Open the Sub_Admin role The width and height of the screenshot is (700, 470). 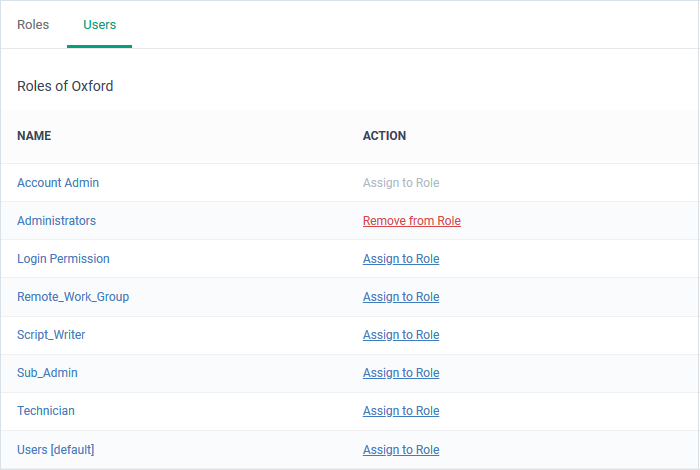47,372
